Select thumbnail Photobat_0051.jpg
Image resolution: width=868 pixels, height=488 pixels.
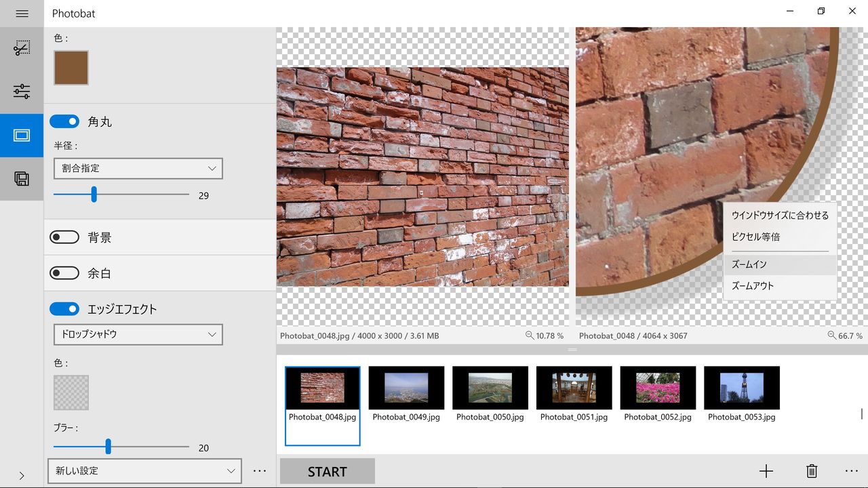pos(574,395)
